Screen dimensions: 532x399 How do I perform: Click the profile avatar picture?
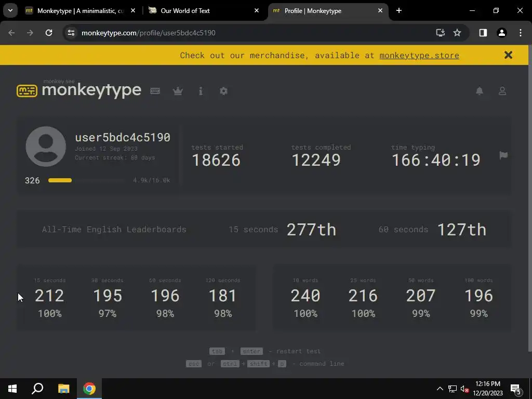(x=46, y=147)
